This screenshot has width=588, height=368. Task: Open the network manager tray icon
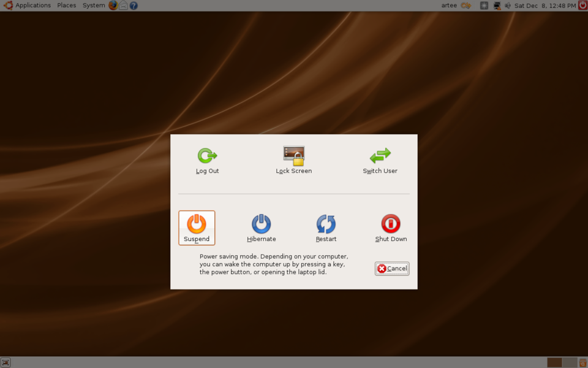[x=497, y=6]
